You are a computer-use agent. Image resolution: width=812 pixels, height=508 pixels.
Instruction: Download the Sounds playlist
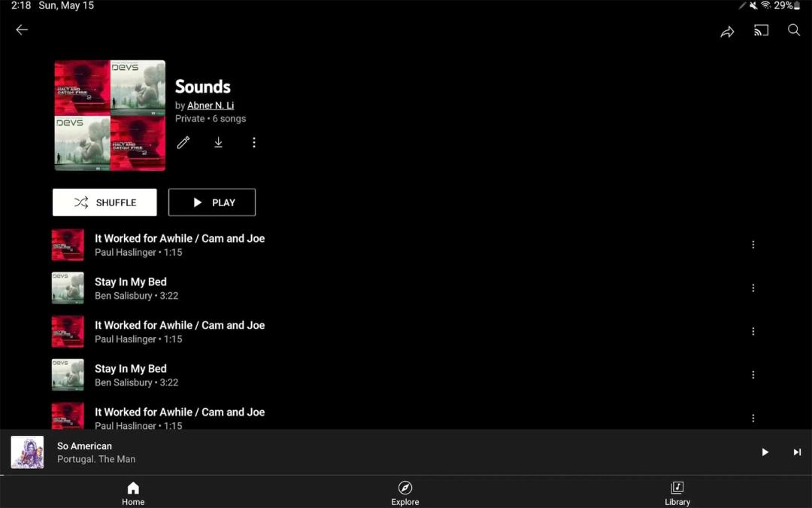coord(219,142)
